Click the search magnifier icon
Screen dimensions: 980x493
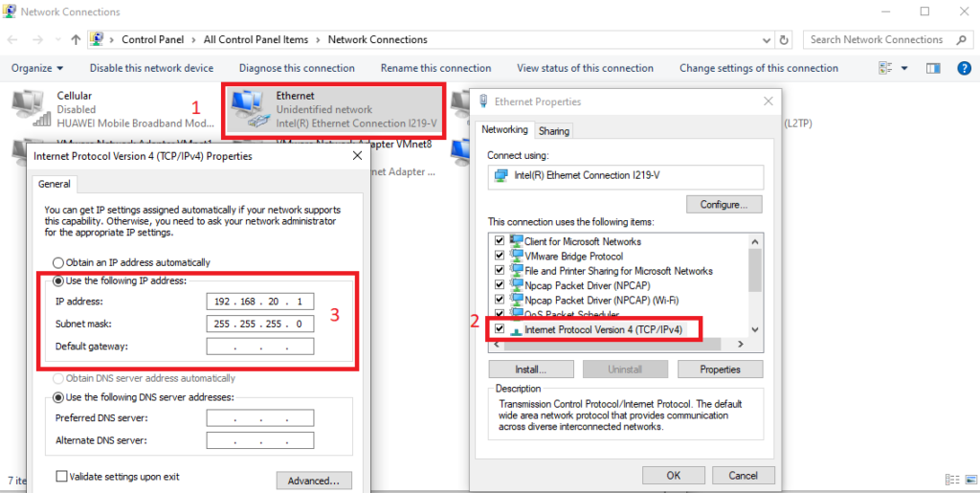coord(962,40)
